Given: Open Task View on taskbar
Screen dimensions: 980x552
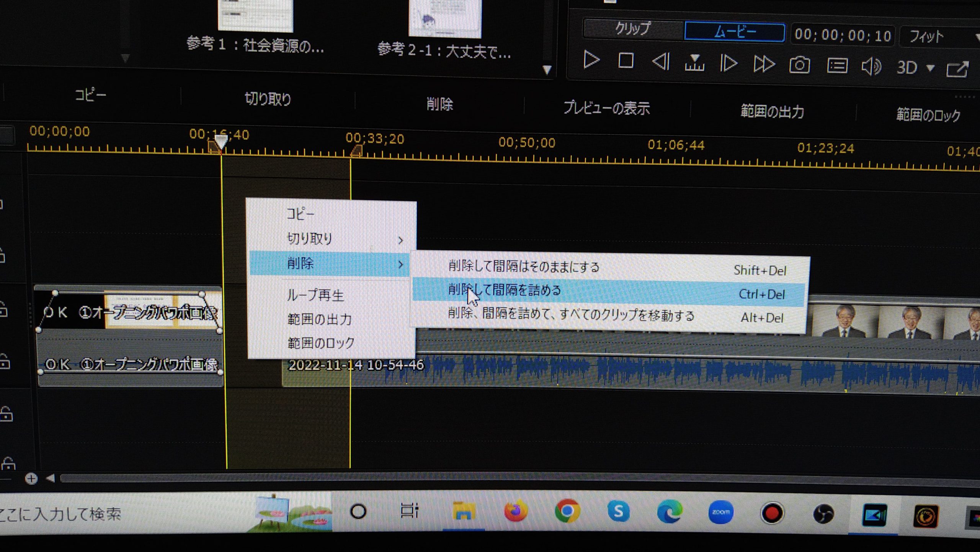Looking at the screenshot, I should (x=409, y=511).
